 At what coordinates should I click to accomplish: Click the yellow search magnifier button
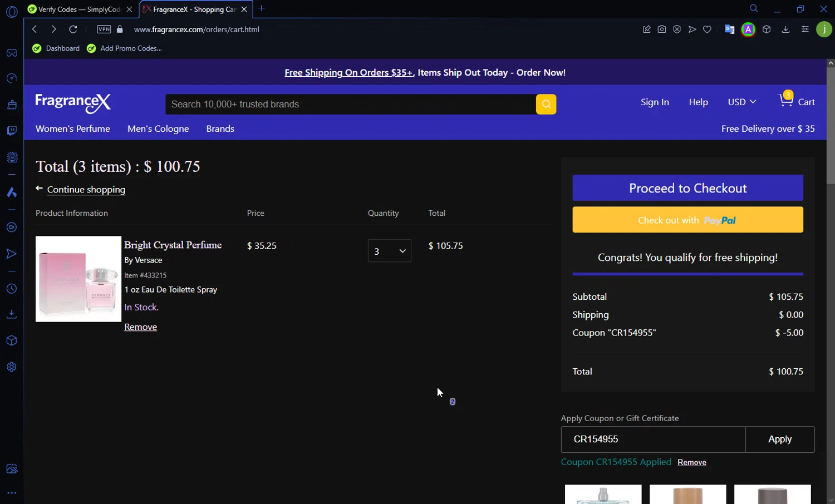(x=546, y=104)
